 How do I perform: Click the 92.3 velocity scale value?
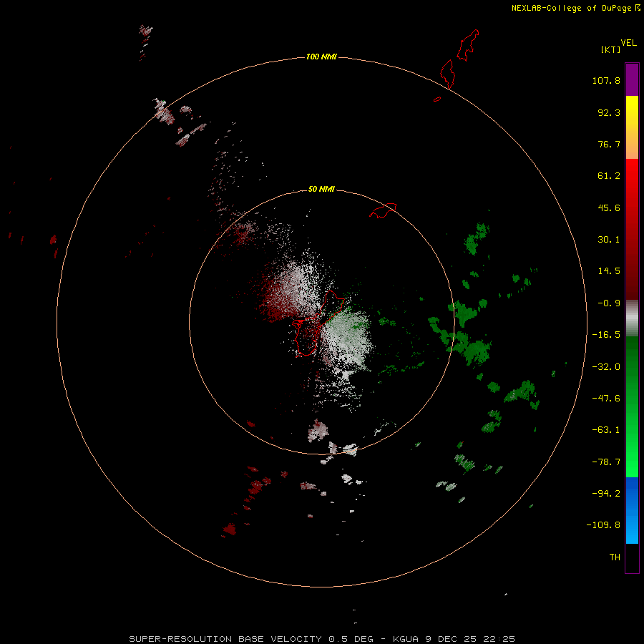pyautogui.click(x=609, y=112)
